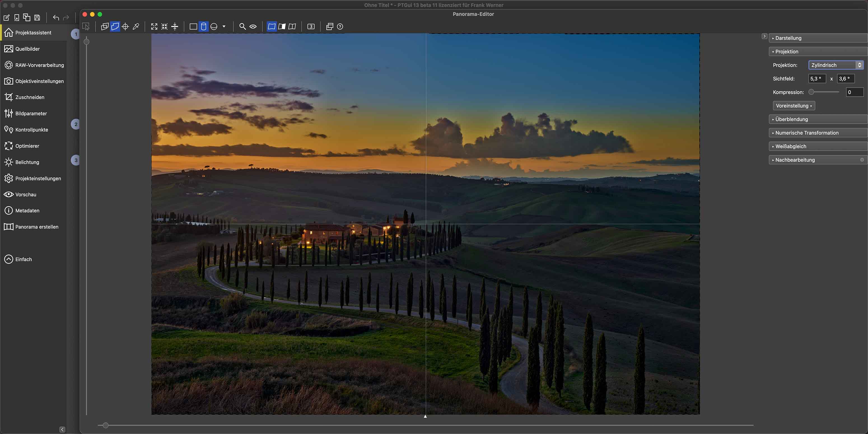Expand the Darstellung section
The height and width of the screenshot is (434, 868).
click(818, 38)
